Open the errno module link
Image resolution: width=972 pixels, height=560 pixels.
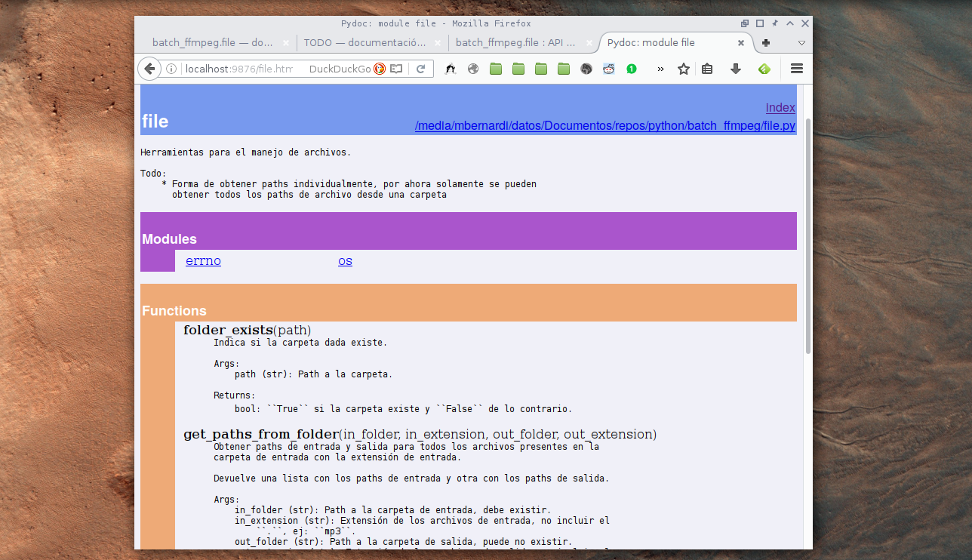tap(203, 261)
